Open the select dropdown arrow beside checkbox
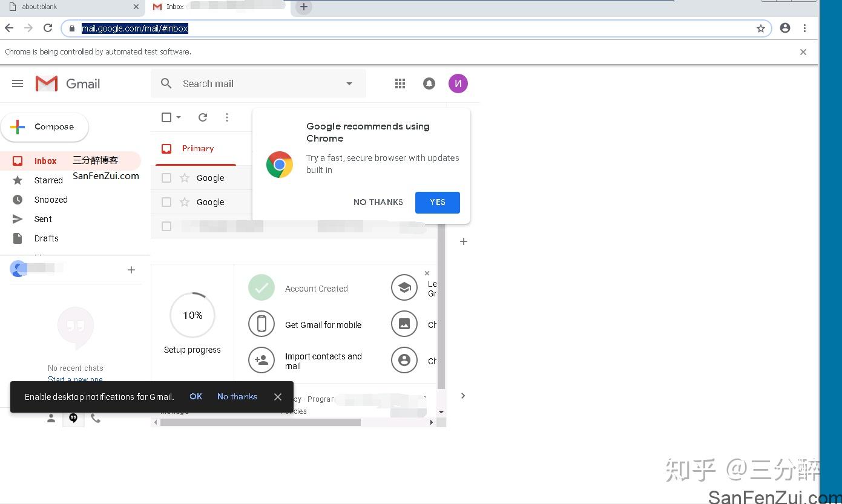The width and height of the screenshot is (842, 504). click(x=179, y=117)
